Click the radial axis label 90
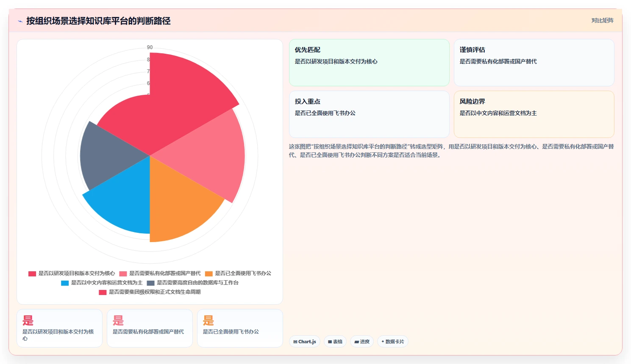The image size is (631, 364). [150, 47]
